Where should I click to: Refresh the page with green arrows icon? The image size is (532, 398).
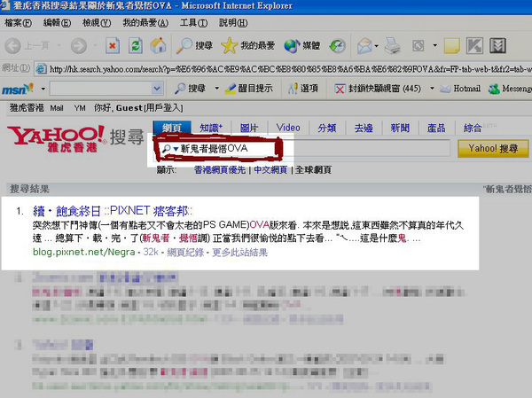(x=136, y=45)
